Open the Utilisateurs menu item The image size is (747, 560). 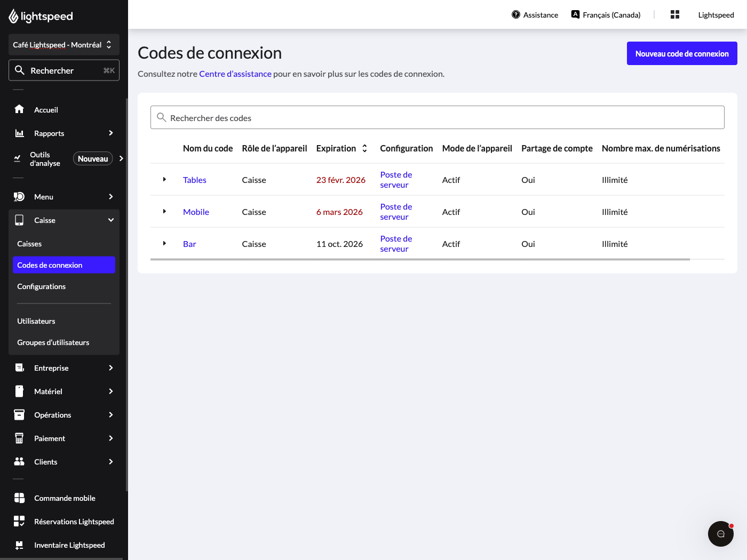[x=64, y=321]
